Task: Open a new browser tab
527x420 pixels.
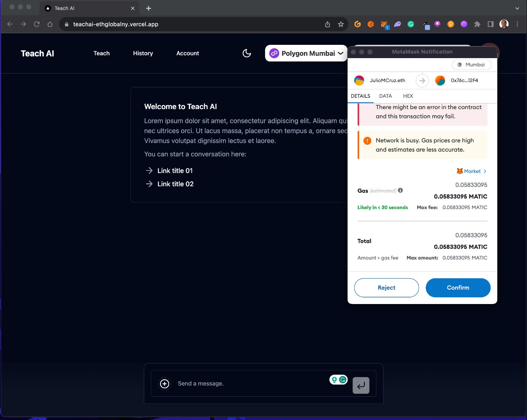Action: click(x=149, y=8)
